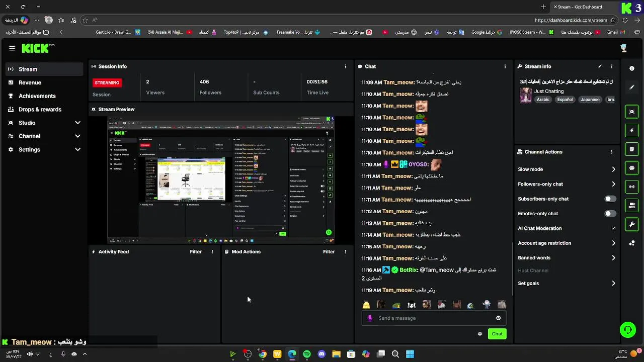Open the Chat panel three-dot menu
Image resolution: width=644 pixels, height=362 pixels.
(x=505, y=66)
